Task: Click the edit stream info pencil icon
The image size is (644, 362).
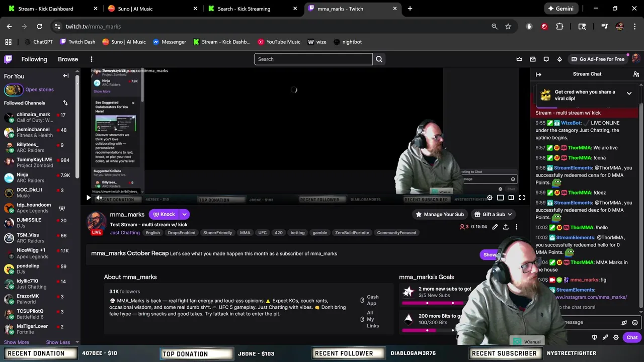Action: [495, 227]
